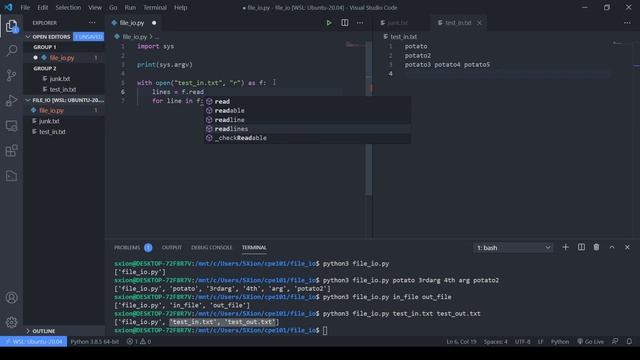
Task: Open the Go menu
Action: [x=113, y=7]
